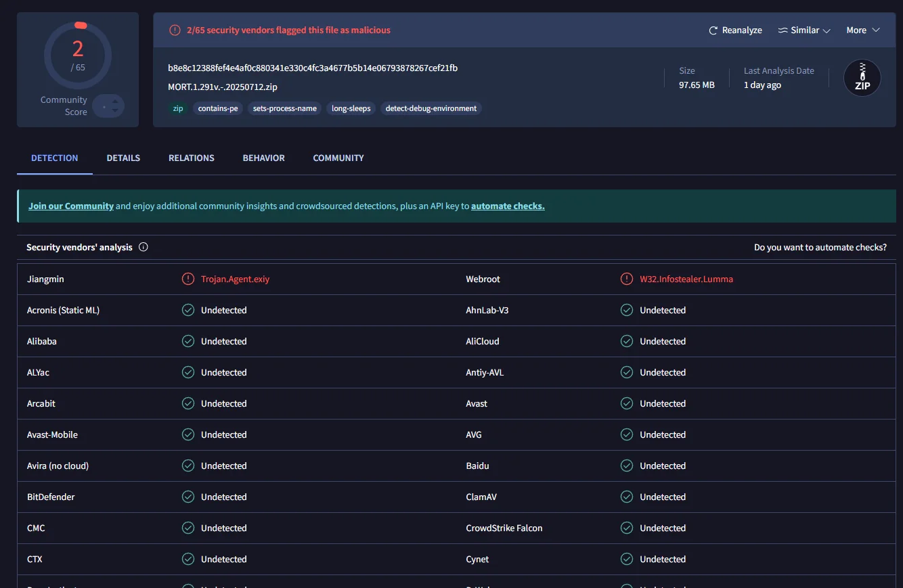903x588 pixels.
Task: Select the COMMUNITY tab
Action: pyautogui.click(x=338, y=158)
